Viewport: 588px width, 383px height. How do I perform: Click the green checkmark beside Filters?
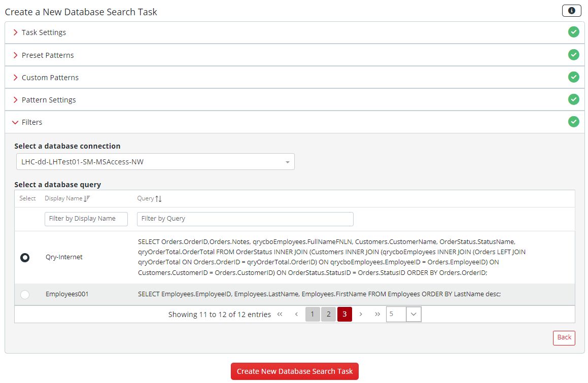tap(573, 122)
